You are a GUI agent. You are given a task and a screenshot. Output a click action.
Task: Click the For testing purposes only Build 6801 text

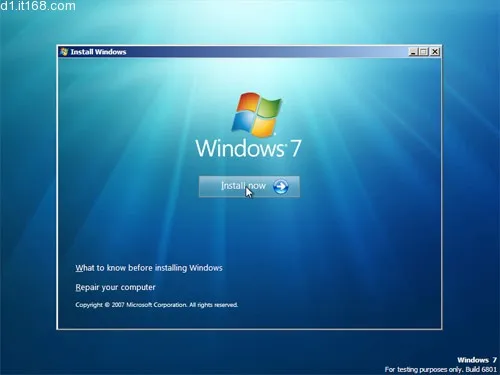click(441, 369)
